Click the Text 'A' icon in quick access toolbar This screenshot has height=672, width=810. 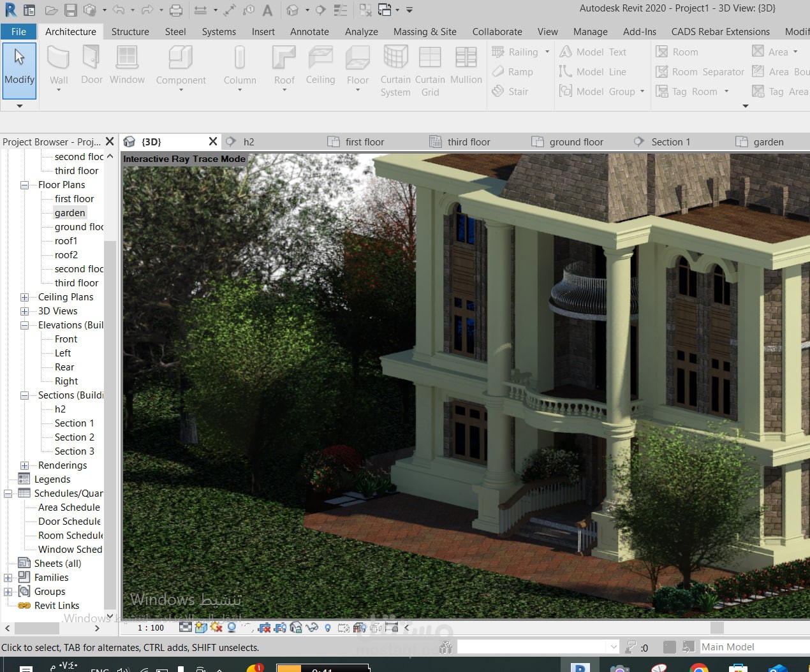(268, 10)
